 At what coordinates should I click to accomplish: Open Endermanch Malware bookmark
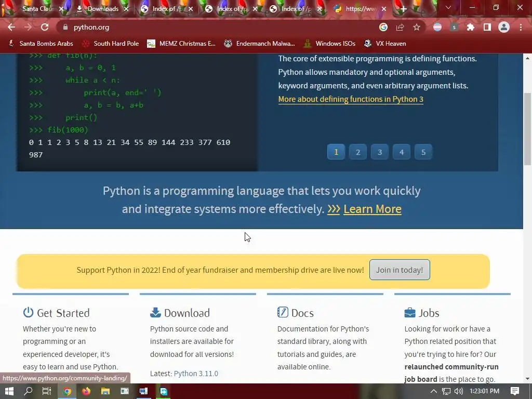260,44
